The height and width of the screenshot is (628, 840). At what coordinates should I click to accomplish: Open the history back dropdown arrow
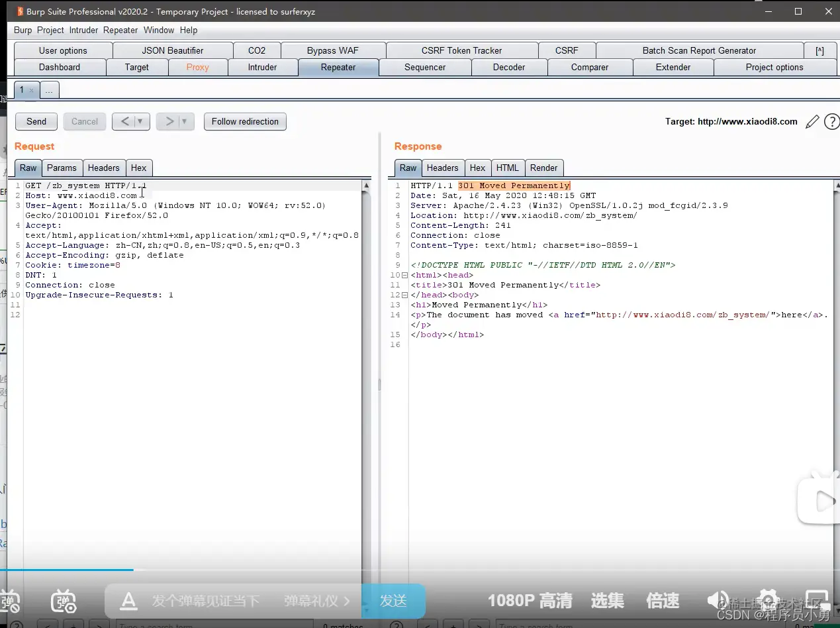(140, 121)
